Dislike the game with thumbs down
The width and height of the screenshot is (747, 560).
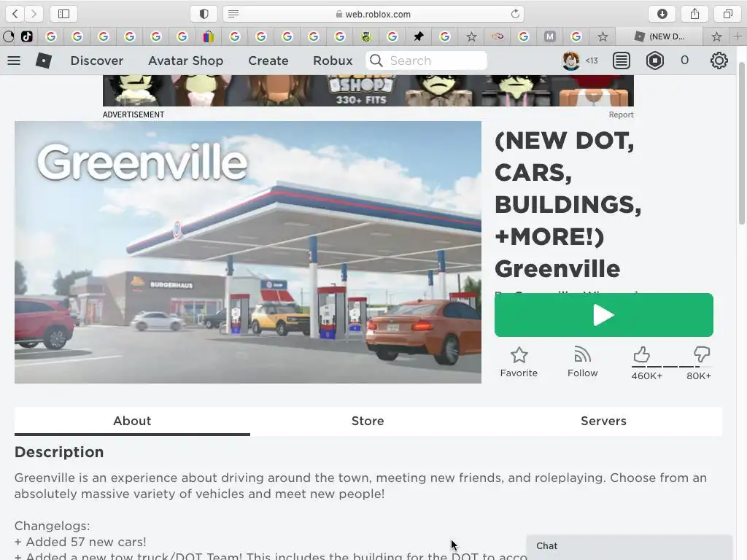(x=701, y=354)
